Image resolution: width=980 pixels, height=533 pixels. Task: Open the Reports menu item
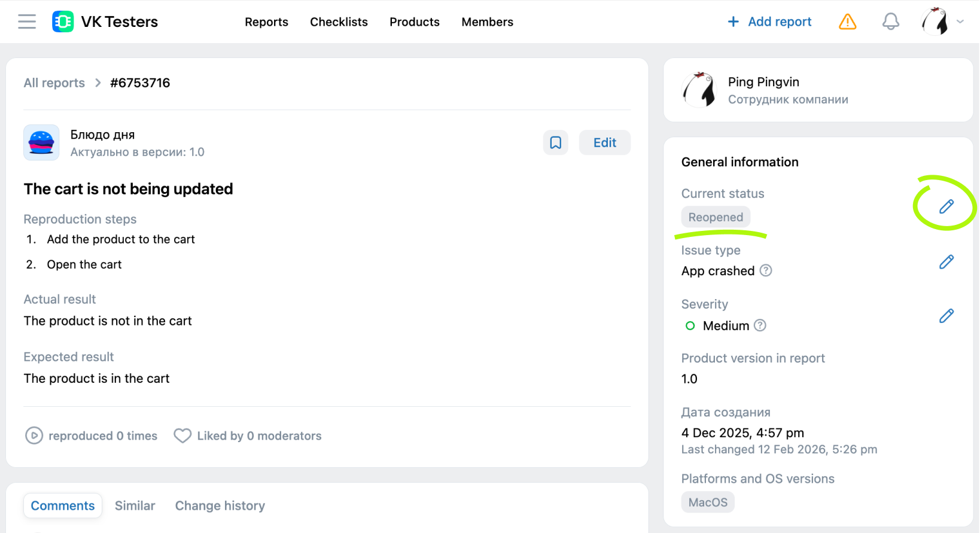[266, 22]
